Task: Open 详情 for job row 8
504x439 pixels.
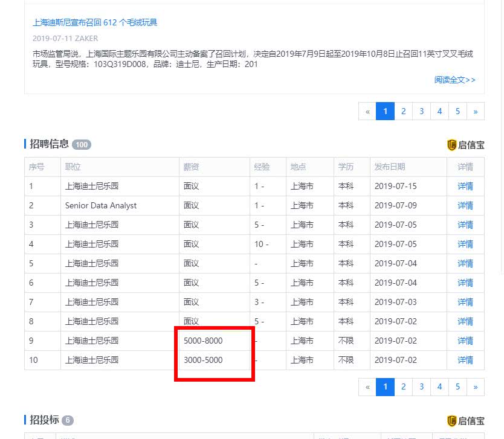Action: 465,321
